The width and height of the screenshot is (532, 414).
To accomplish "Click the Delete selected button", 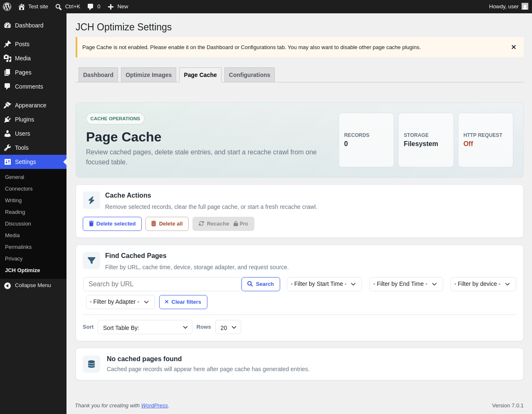I will [x=112, y=224].
